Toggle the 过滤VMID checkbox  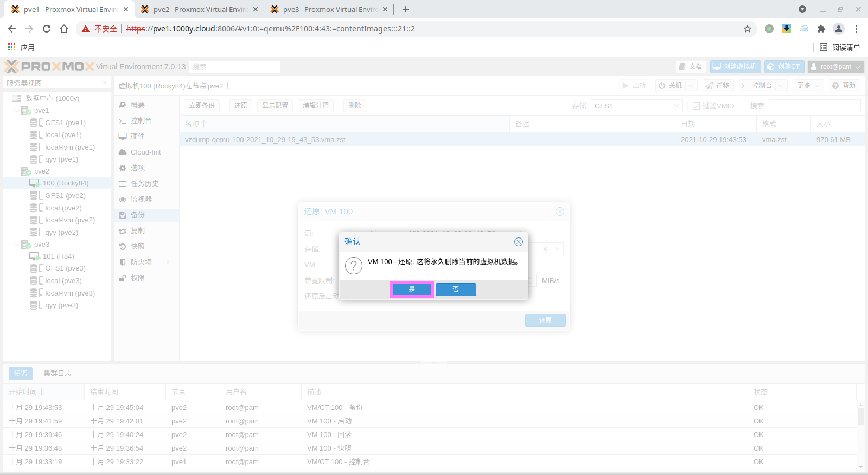click(696, 106)
